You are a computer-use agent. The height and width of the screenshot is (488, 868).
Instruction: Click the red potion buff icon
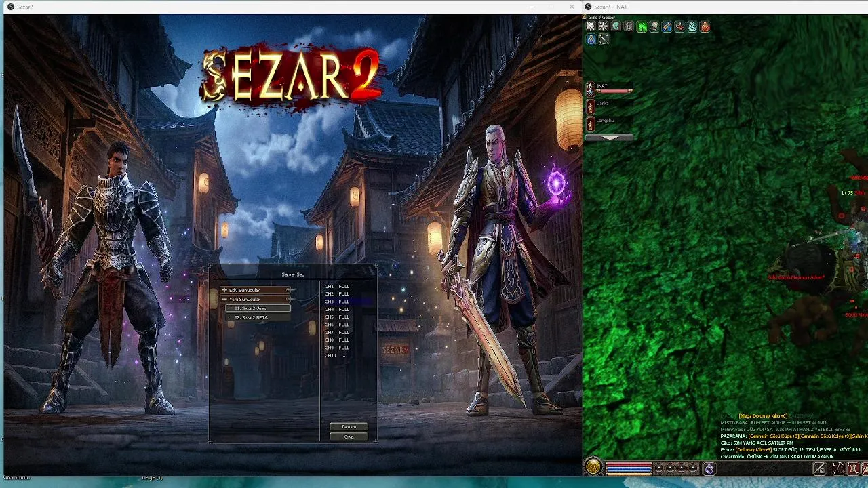coord(705,26)
